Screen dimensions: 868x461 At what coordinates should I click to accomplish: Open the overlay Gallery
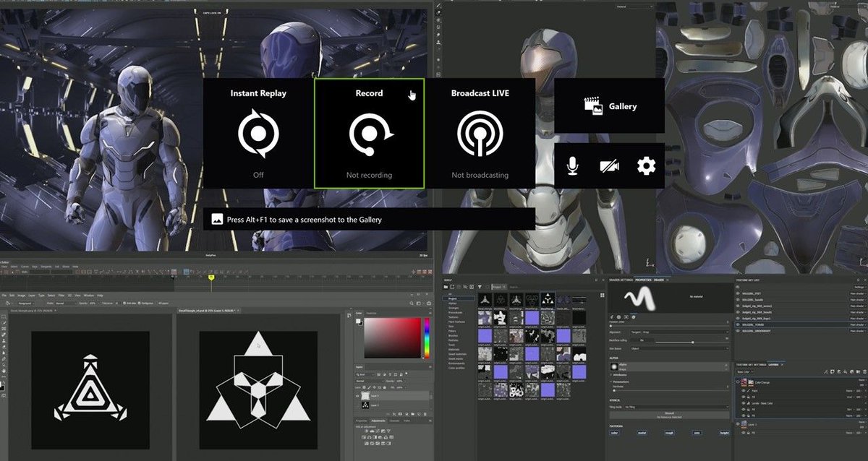(x=610, y=105)
